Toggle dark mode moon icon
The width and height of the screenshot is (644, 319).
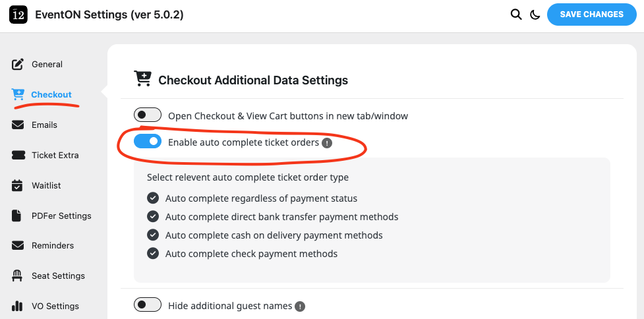tap(535, 14)
